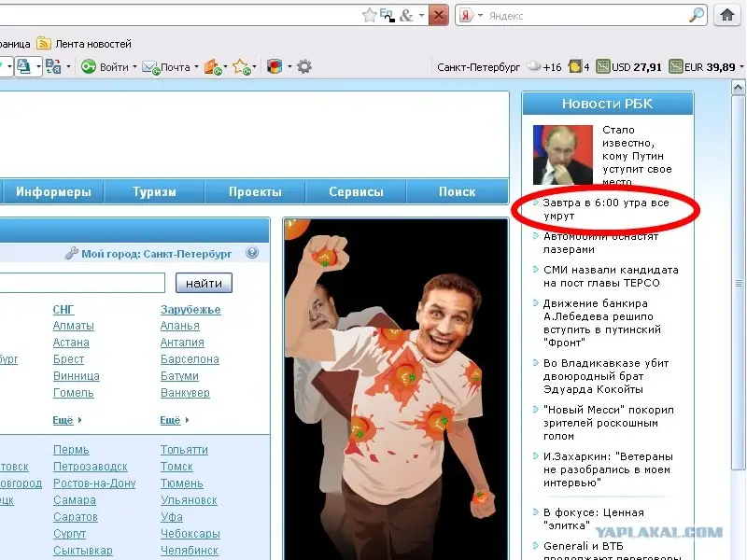Click the wrench icon beside Мой город
The height and width of the screenshot is (560, 747).
click(x=72, y=253)
